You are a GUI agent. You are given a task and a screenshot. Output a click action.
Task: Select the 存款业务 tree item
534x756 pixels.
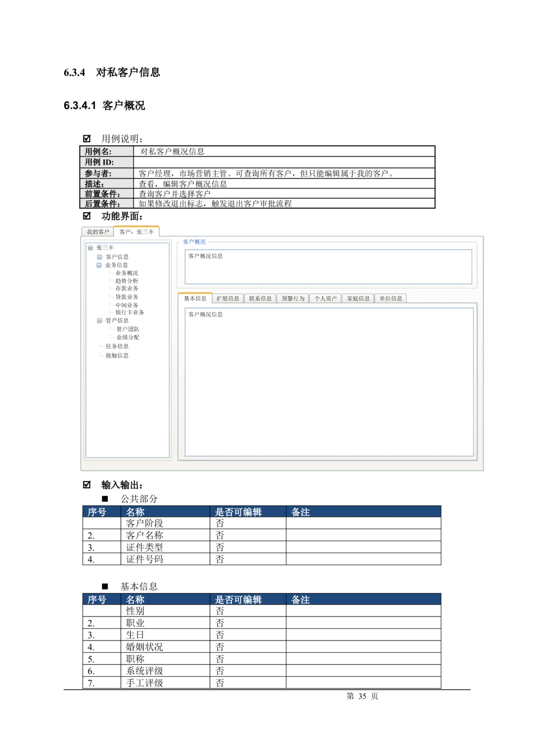pos(127,289)
